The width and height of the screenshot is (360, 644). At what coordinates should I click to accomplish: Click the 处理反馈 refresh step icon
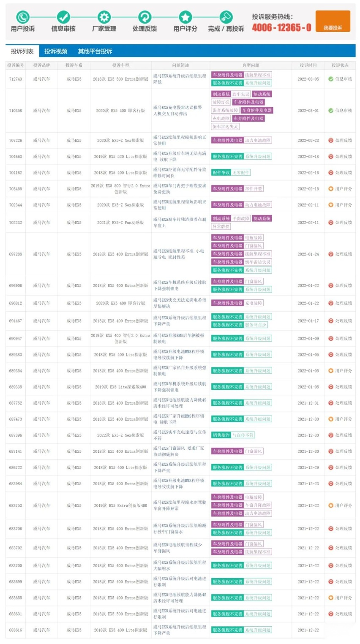145,17
